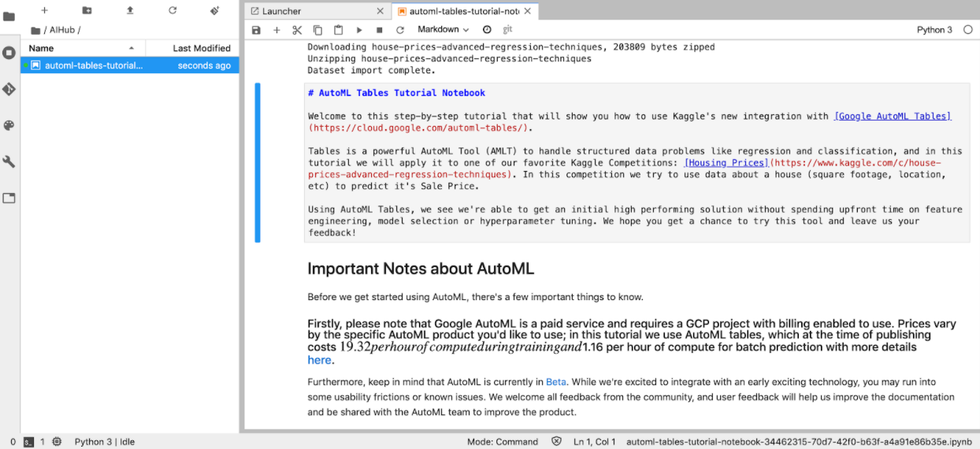This screenshot has height=449, width=980.
Task: Close the Launcher tab
Action: click(380, 11)
